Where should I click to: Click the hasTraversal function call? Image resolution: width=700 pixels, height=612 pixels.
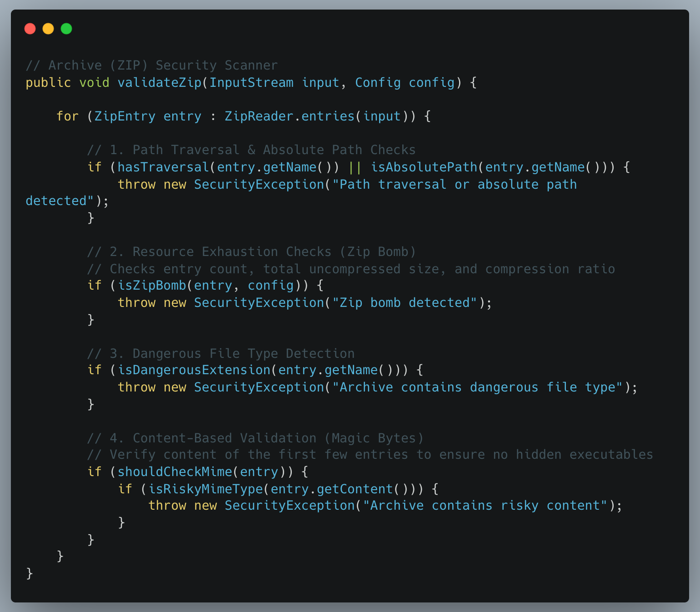click(x=163, y=167)
